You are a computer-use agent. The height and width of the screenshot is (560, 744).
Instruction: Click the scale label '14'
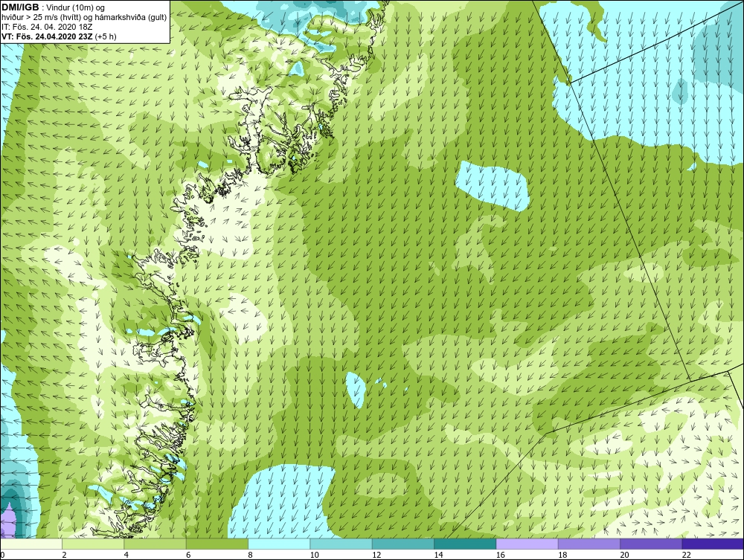click(438, 556)
